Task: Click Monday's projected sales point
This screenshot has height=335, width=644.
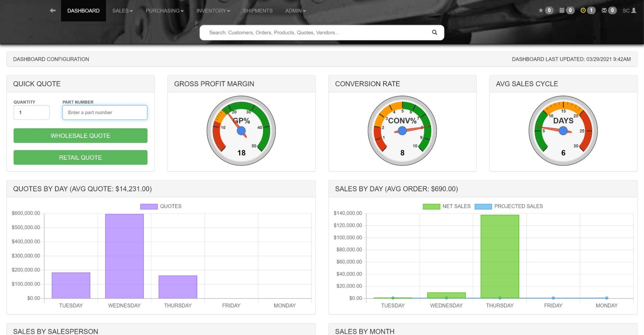Action: 607,298
